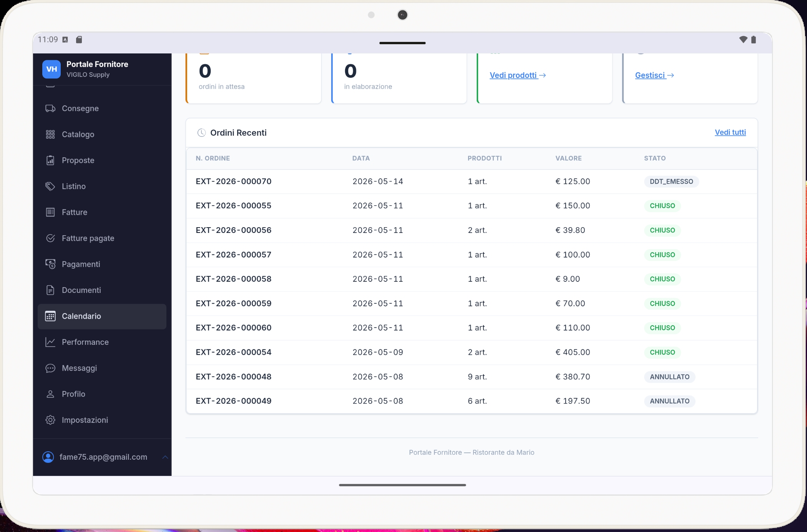Select the Pagamenti money icon

pyautogui.click(x=50, y=264)
